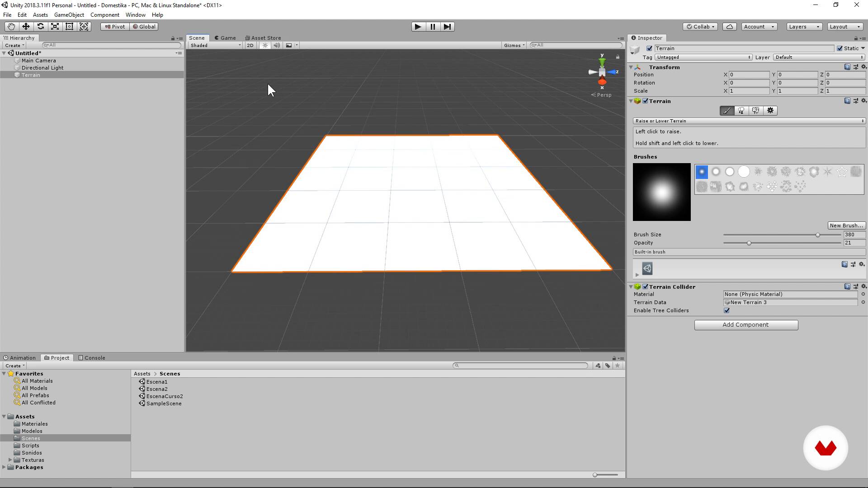Select the Hand tool in toolbar

point(11,27)
